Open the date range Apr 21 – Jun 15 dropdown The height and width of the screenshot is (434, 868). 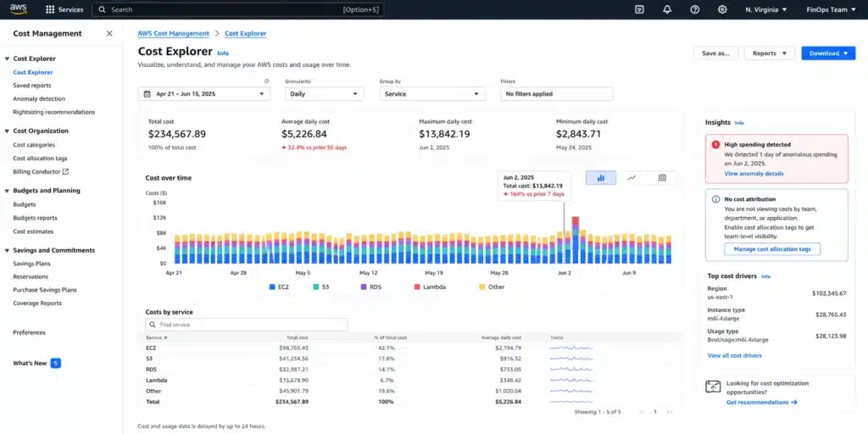(x=204, y=94)
